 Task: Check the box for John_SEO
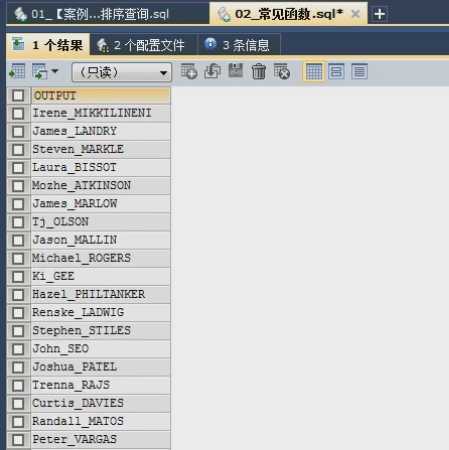pos(18,349)
